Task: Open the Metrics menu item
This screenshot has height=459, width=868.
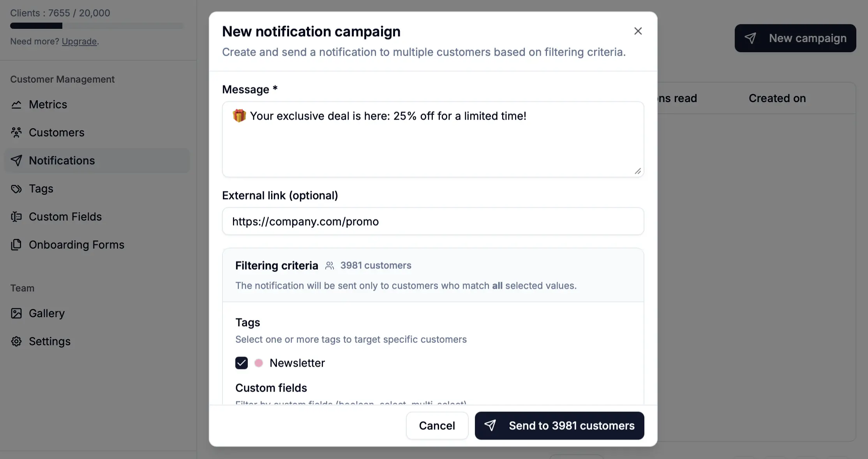Action: coord(48,104)
